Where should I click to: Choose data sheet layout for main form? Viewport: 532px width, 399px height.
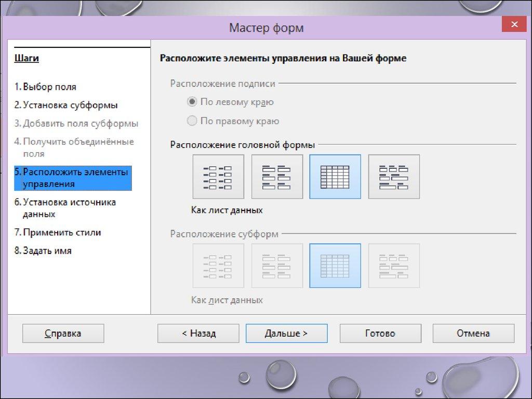(335, 177)
